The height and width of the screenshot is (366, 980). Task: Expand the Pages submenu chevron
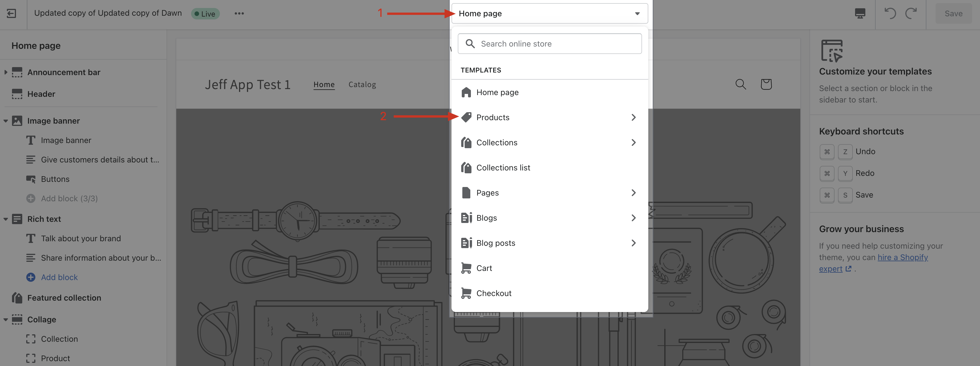(633, 193)
